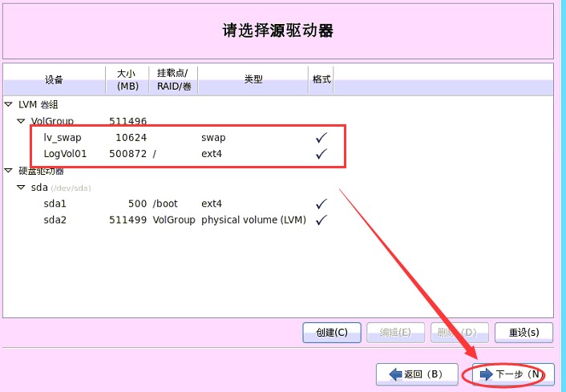Go back with 返回 (B) button
This screenshot has width=566, height=392.
pos(417,374)
